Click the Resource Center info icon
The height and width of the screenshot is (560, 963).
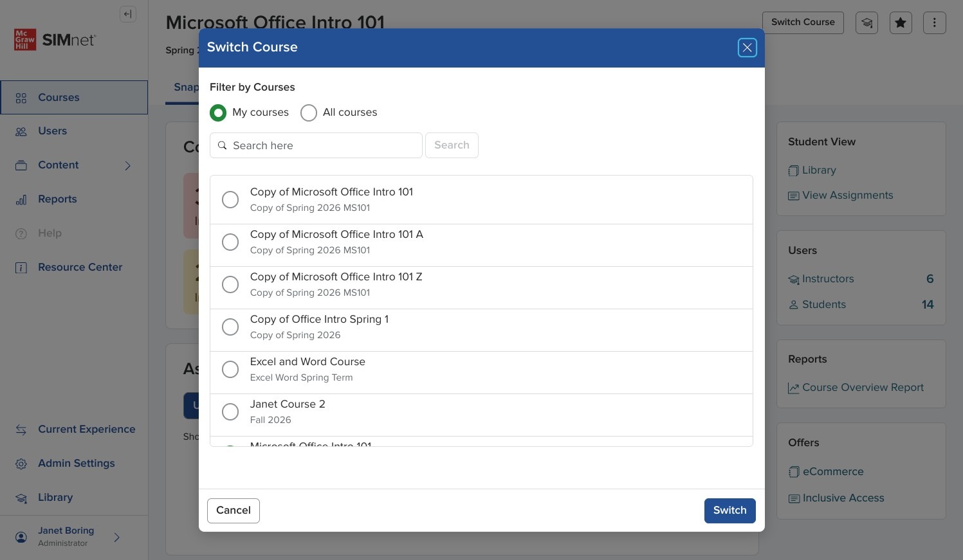click(x=21, y=267)
